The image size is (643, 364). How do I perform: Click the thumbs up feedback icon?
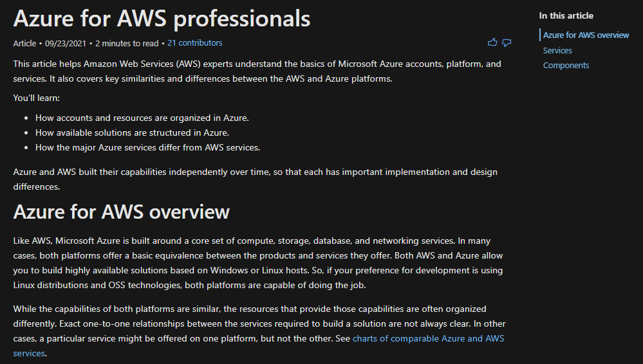point(492,42)
